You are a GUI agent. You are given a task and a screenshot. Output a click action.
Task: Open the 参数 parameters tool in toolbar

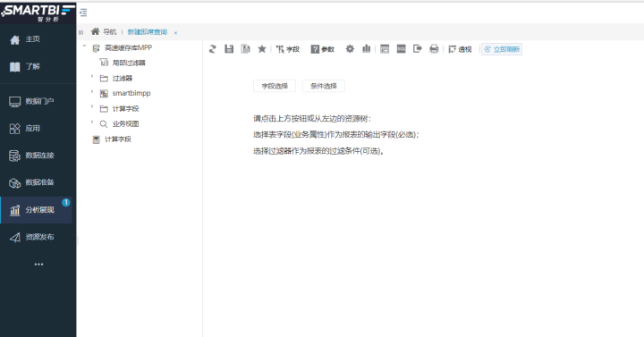tap(322, 49)
